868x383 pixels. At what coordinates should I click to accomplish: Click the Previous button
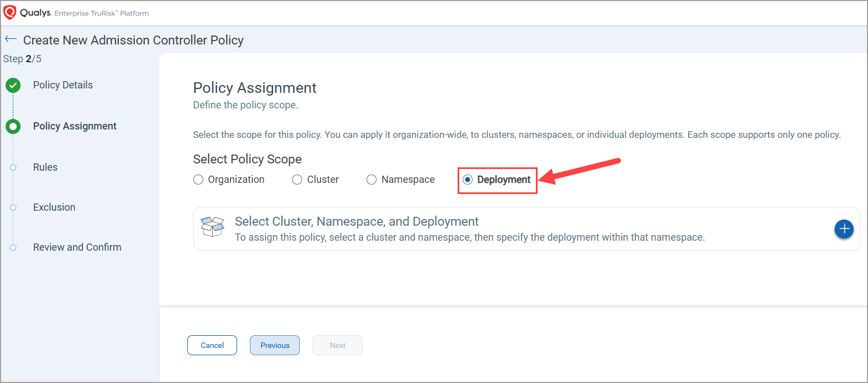click(x=275, y=345)
